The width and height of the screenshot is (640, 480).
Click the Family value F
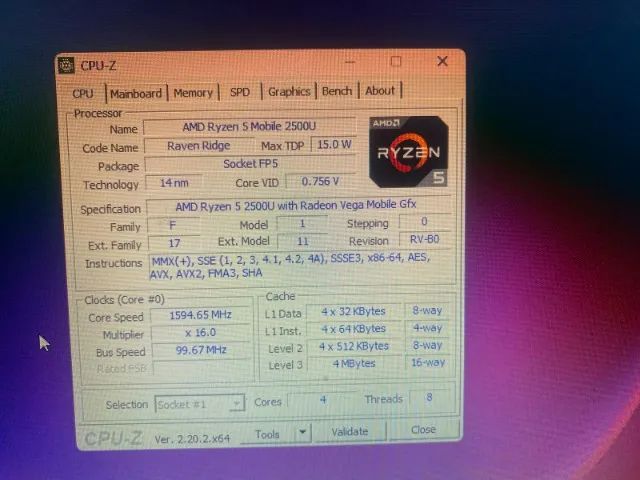point(173,225)
